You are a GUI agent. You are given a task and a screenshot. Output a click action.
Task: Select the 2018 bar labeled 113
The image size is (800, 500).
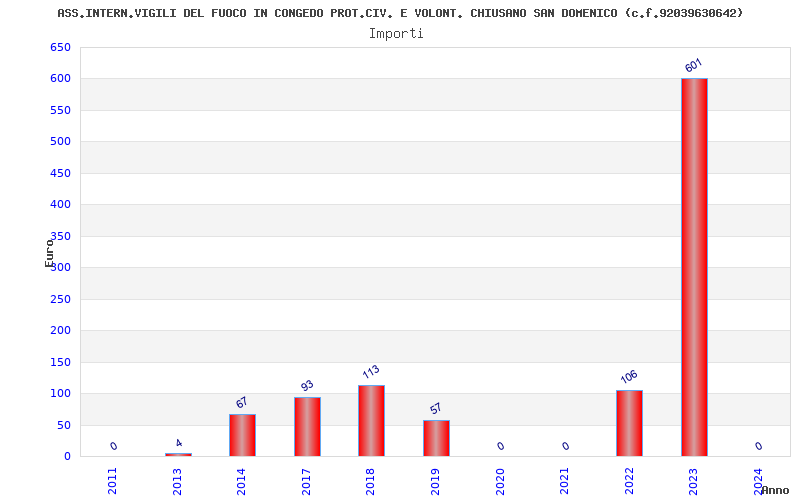tap(371, 420)
